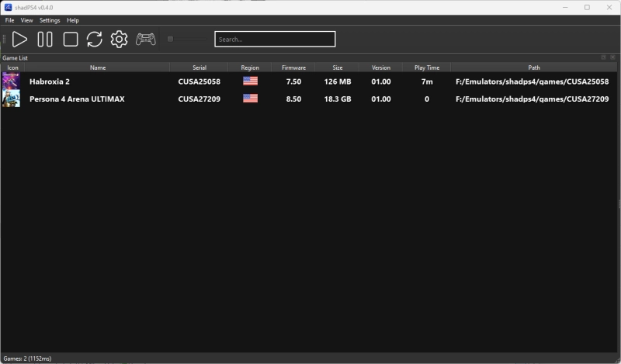Minimize the shadPS4 window
Screen dimensions: 621x364
tap(565, 7)
